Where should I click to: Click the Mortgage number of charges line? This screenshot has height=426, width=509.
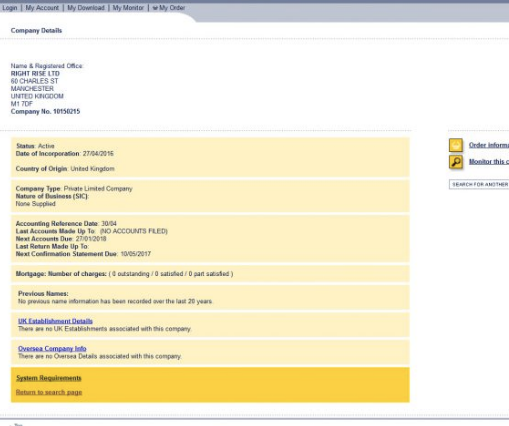(x=124, y=274)
